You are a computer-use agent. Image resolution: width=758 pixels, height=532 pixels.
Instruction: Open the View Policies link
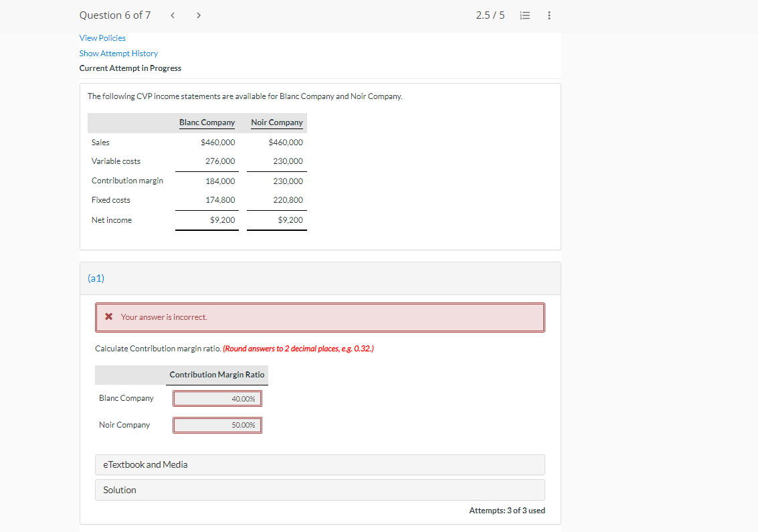102,38
